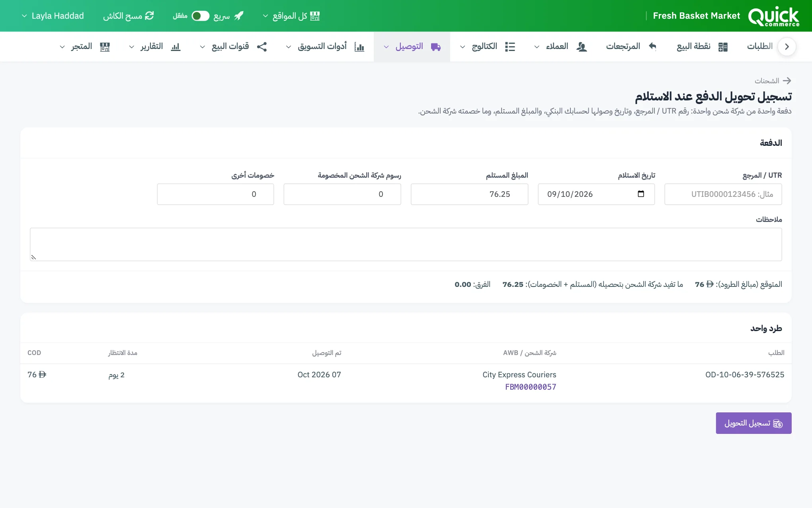This screenshot has width=812, height=508.
Task: Open the أدوات التسويق marketing menu
Action: 325,47
